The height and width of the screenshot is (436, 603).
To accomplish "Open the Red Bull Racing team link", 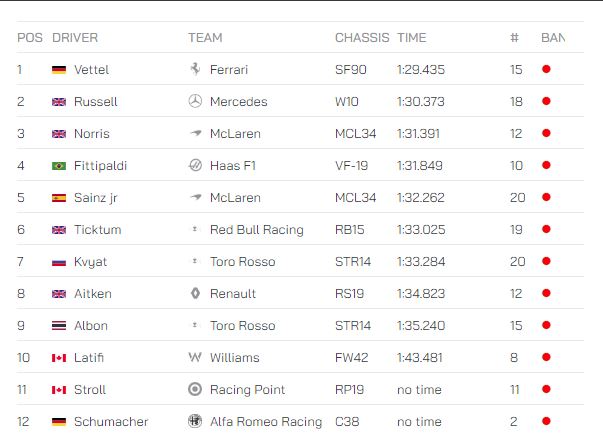I will [x=257, y=230].
